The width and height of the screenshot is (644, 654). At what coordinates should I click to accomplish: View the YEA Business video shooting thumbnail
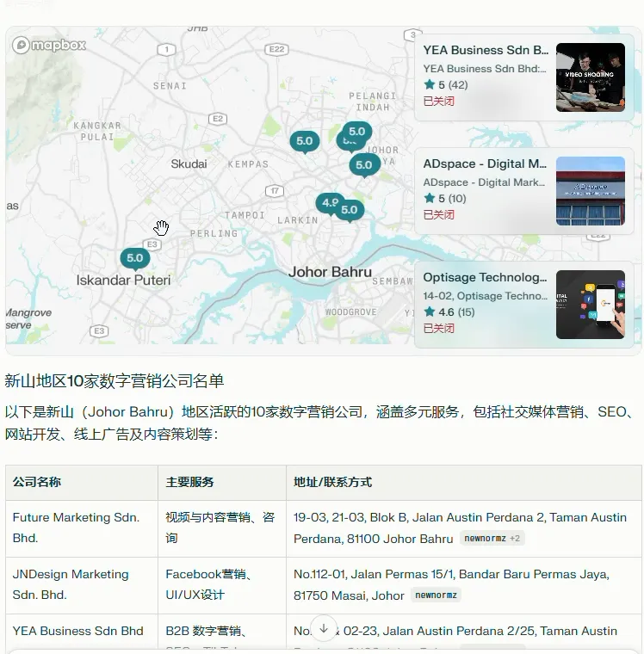tap(591, 77)
